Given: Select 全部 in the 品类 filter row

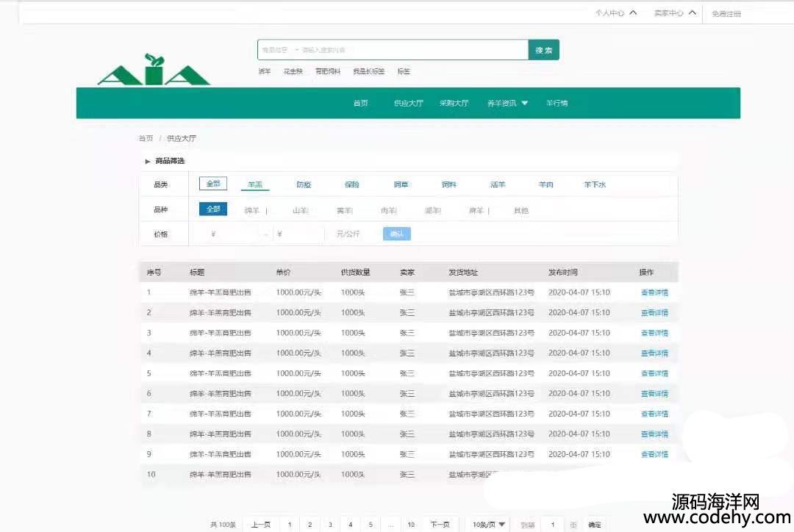Looking at the screenshot, I should tap(213, 184).
